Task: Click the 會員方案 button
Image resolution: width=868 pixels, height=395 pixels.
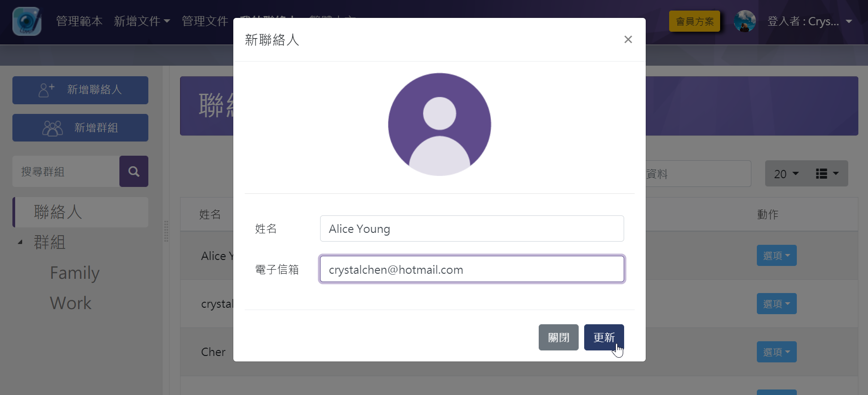Action: (694, 21)
